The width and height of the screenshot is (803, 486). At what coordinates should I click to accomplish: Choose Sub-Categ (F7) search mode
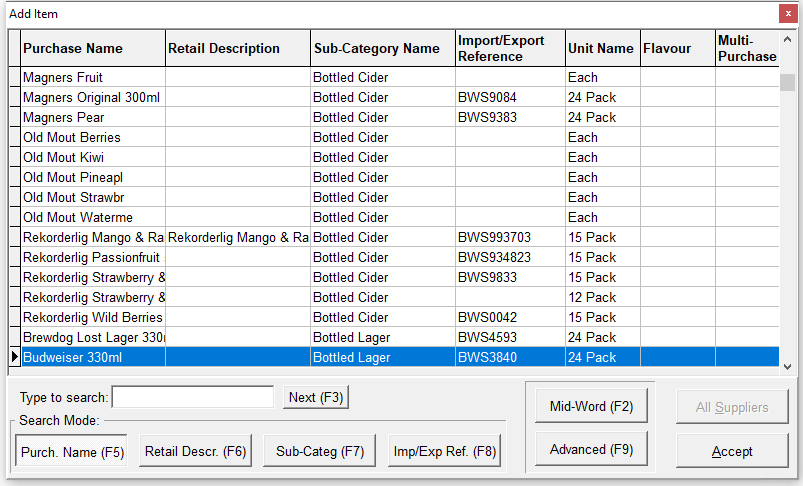point(320,452)
